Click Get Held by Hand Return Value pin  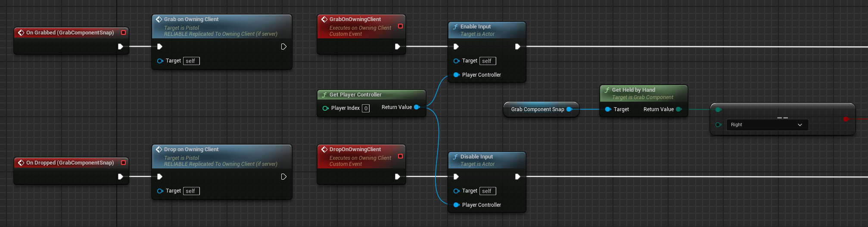[679, 109]
